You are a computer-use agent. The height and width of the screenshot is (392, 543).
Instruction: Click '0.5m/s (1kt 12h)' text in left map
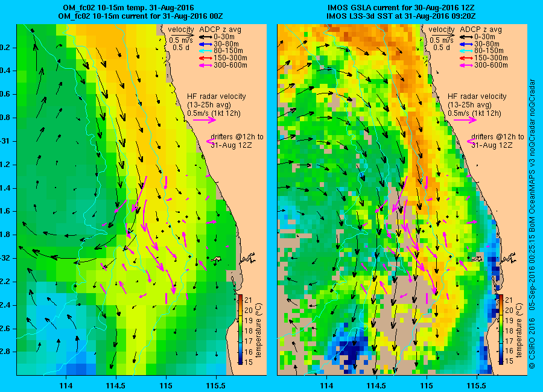pos(214,113)
